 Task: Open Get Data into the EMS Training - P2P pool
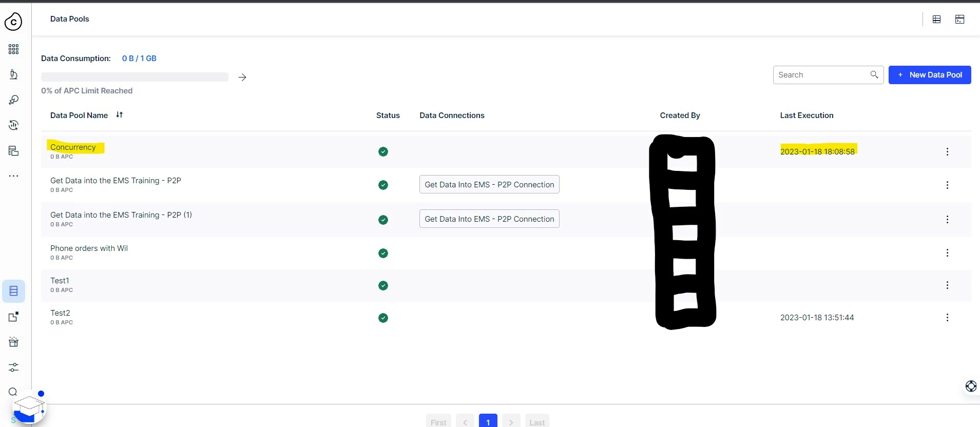click(116, 181)
